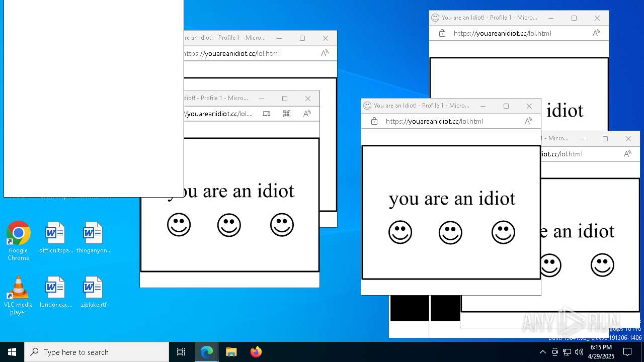Screen dimensions: 644x362
Task: Click smiley favicon of front center-right window title
Action: click(x=367, y=106)
